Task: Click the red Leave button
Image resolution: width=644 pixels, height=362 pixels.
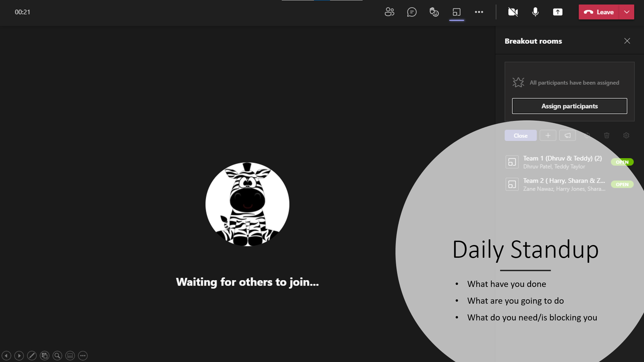Action: pos(599,12)
